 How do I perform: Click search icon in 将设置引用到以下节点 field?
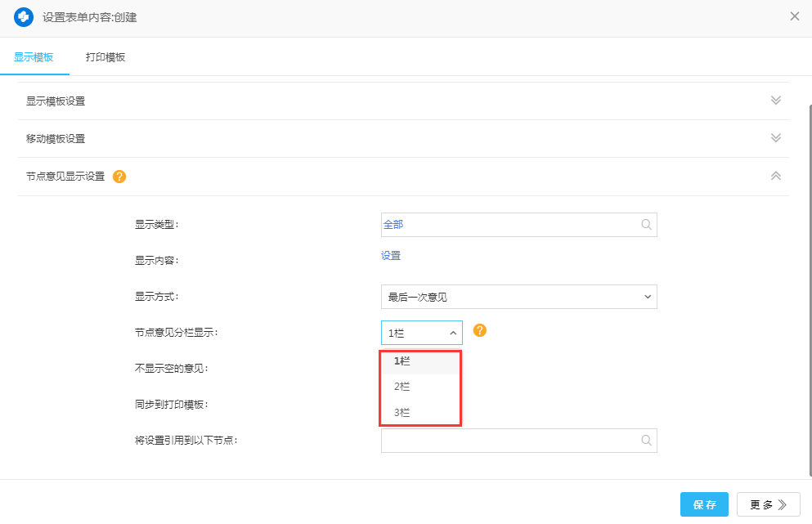pyautogui.click(x=646, y=441)
